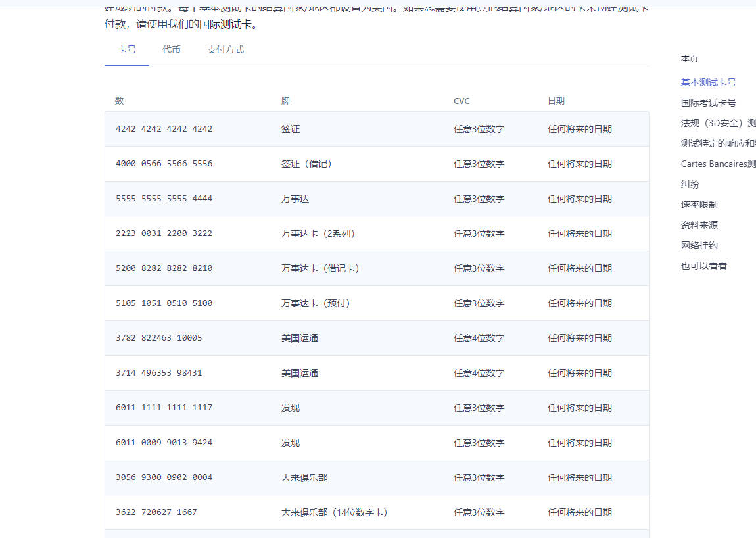Click 任意4位数字 in the 3714 row
The width and height of the screenshot is (756, 538).
(x=479, y=373)
